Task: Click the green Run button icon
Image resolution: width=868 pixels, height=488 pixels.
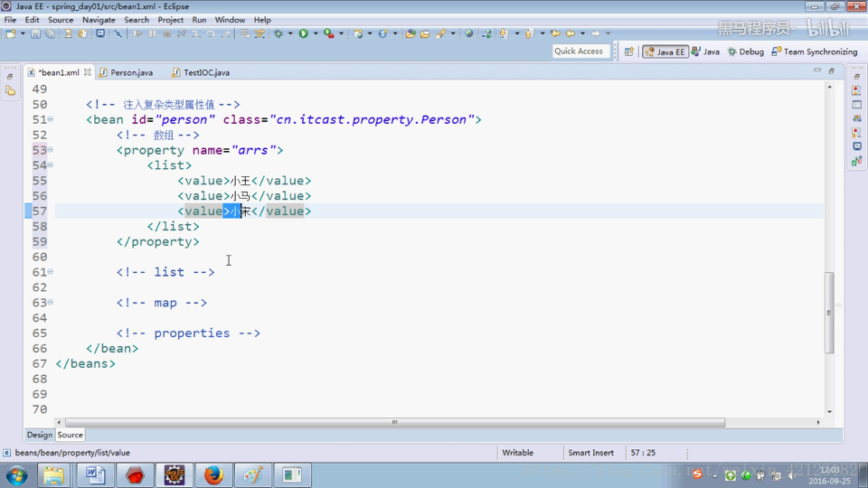Action: (x=304, y=33)
